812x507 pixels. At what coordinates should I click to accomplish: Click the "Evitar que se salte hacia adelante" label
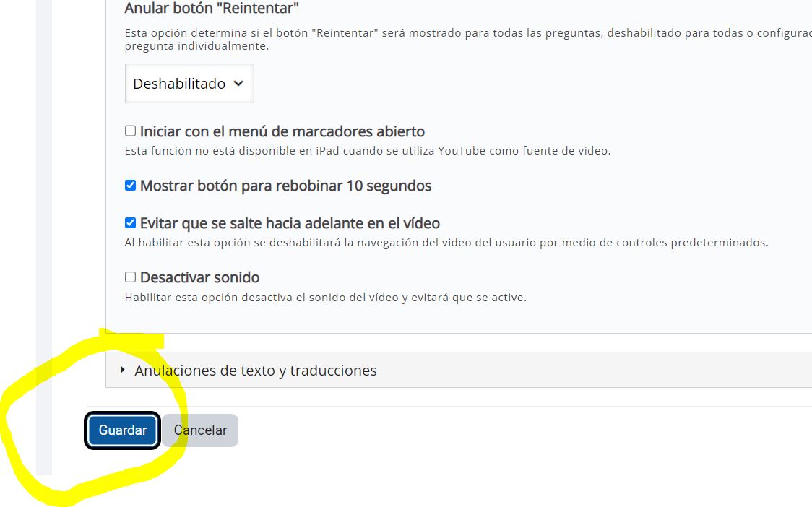click(x=290, y=223)
